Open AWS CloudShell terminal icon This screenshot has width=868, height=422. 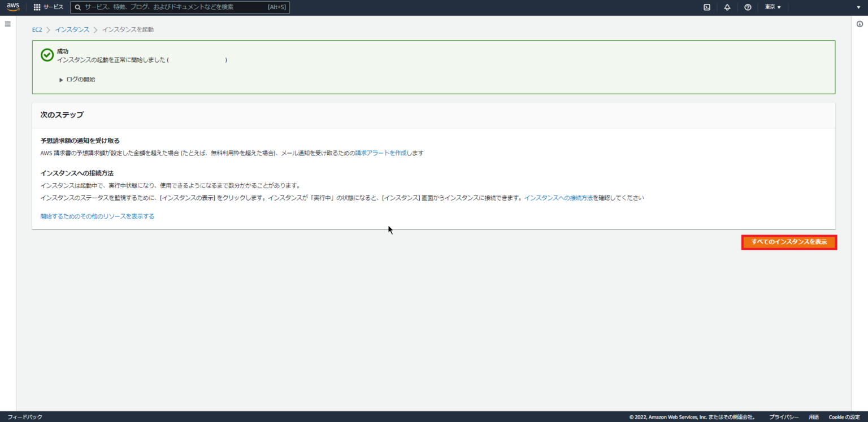point(707,7)
